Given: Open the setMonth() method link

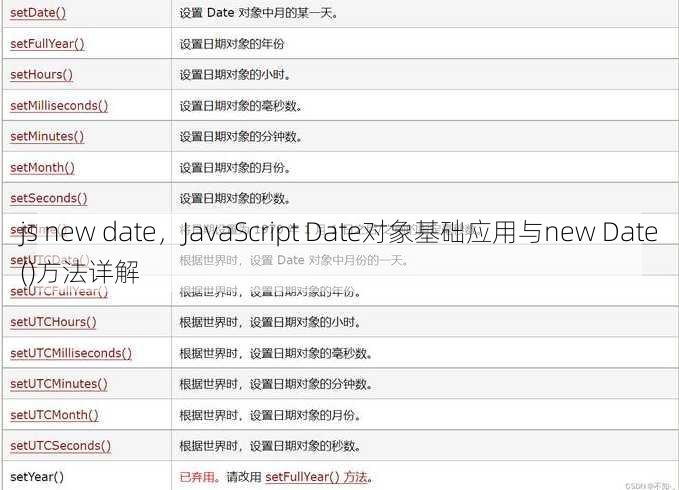Looking at the screenshot, I should point(42,168).
